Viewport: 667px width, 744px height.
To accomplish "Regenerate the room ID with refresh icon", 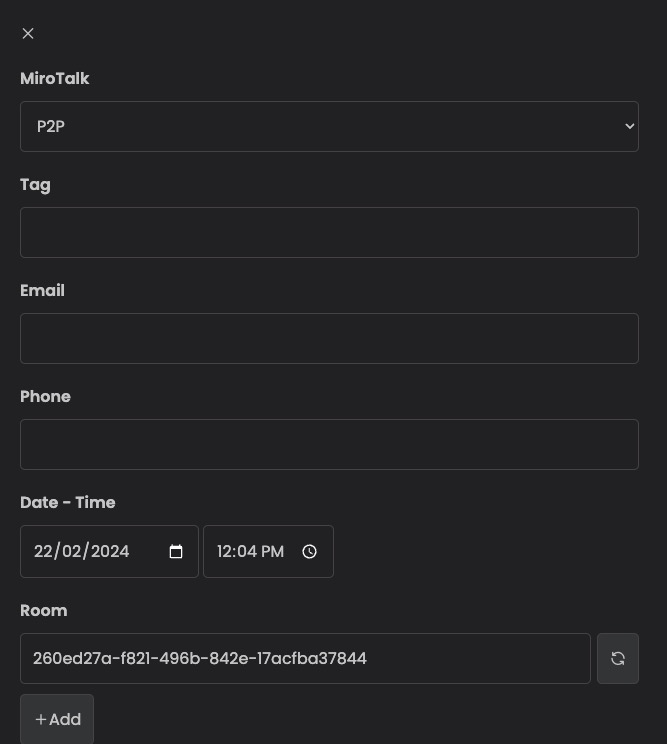I will pyautogui.click(x=618, y=659).
